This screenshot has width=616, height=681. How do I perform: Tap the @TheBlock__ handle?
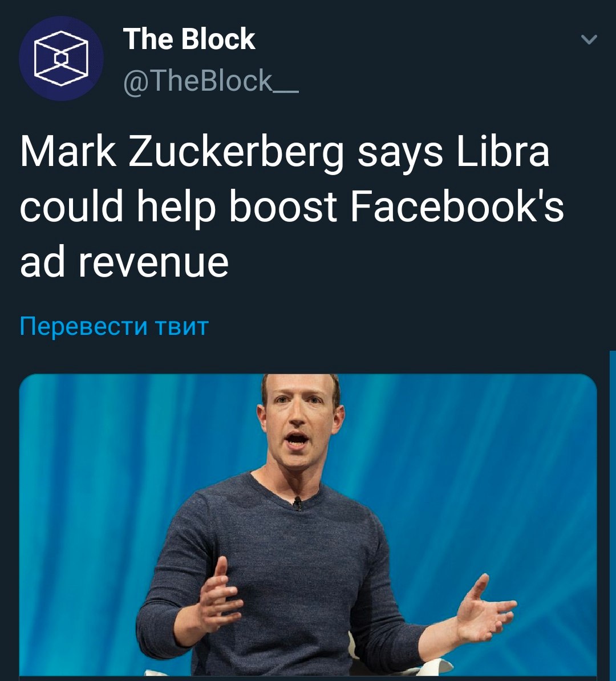[211, 81]
